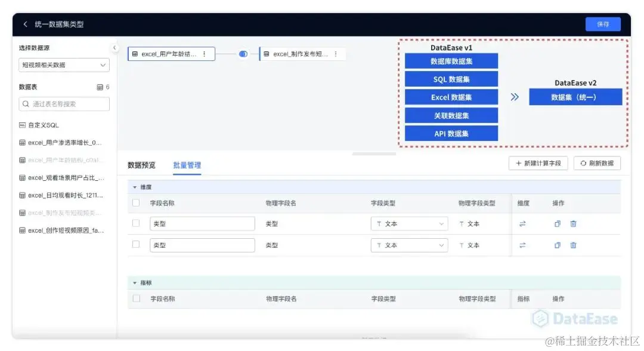
Task: Click the 新建计算字段 button
Action: (x=538, y=163)
